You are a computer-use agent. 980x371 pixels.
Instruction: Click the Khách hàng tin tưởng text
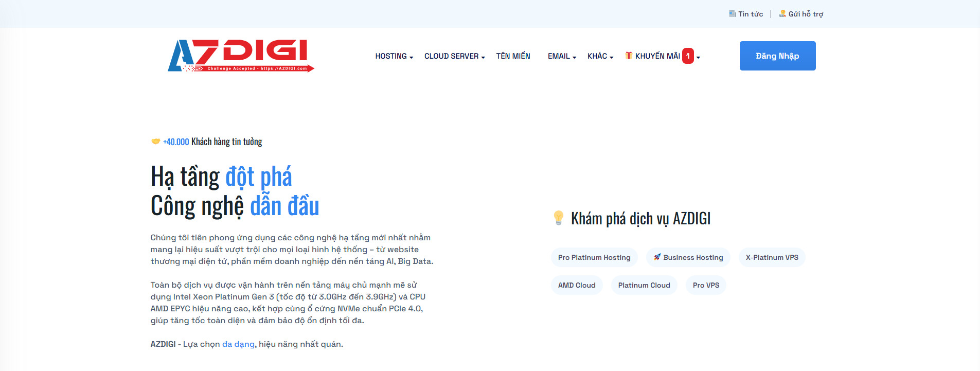226,142
